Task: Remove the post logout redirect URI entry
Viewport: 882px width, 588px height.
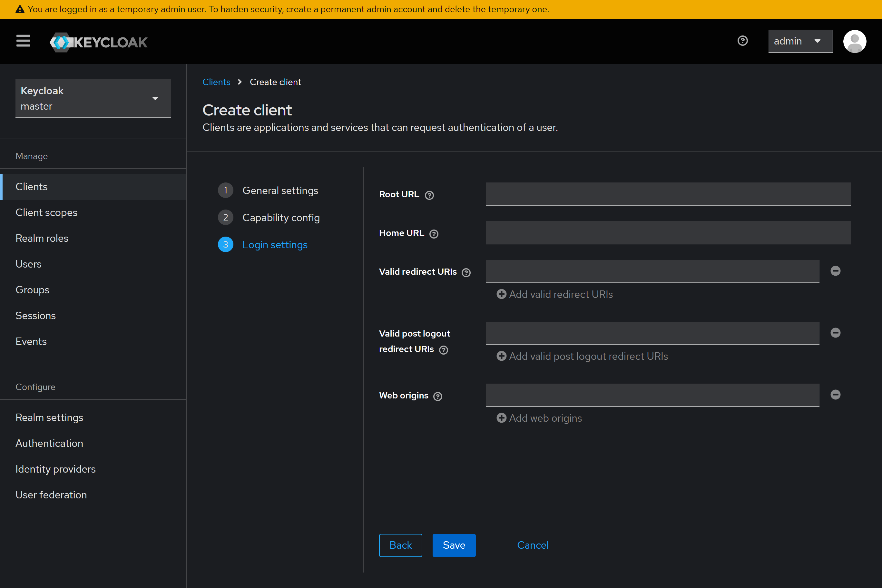Action: point(835,333)
